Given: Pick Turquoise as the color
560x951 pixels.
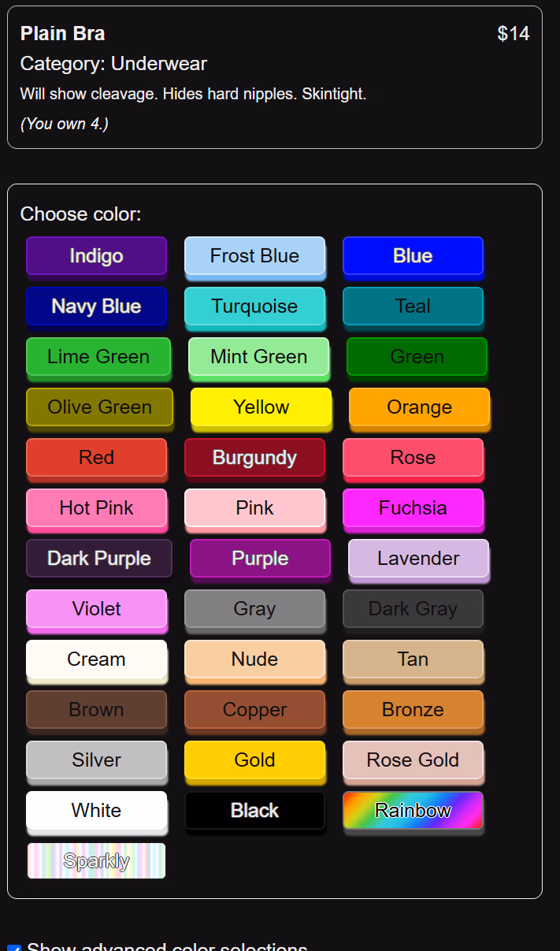Looking at the screenshot, I should [254, 306].
